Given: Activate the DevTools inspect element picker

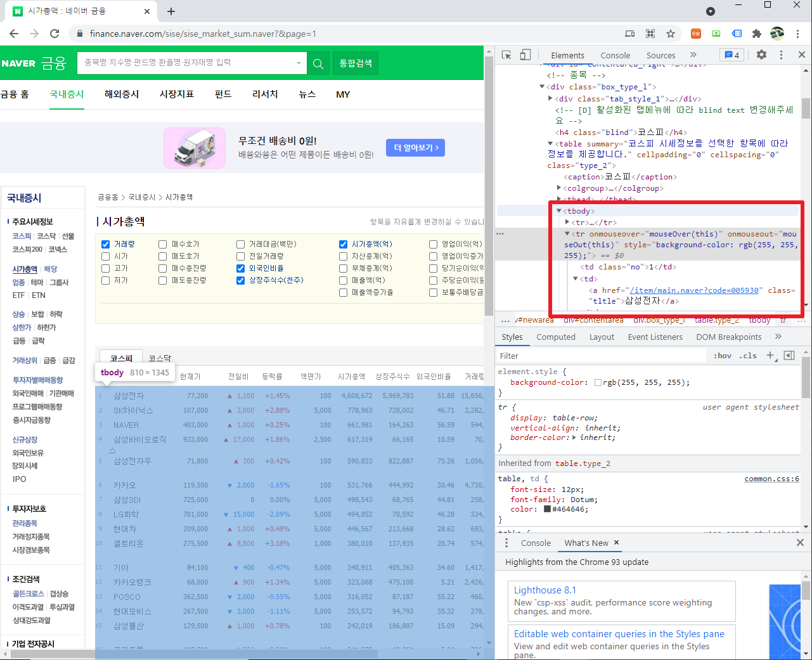Looking at the screenshot, I should tap(506, 55).
